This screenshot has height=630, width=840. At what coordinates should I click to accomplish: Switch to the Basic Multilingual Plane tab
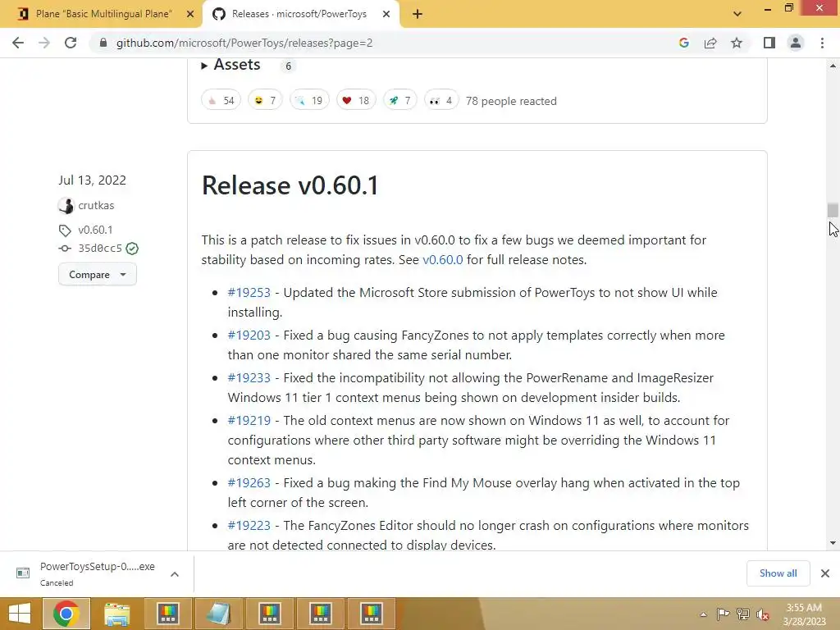[103, 14]
